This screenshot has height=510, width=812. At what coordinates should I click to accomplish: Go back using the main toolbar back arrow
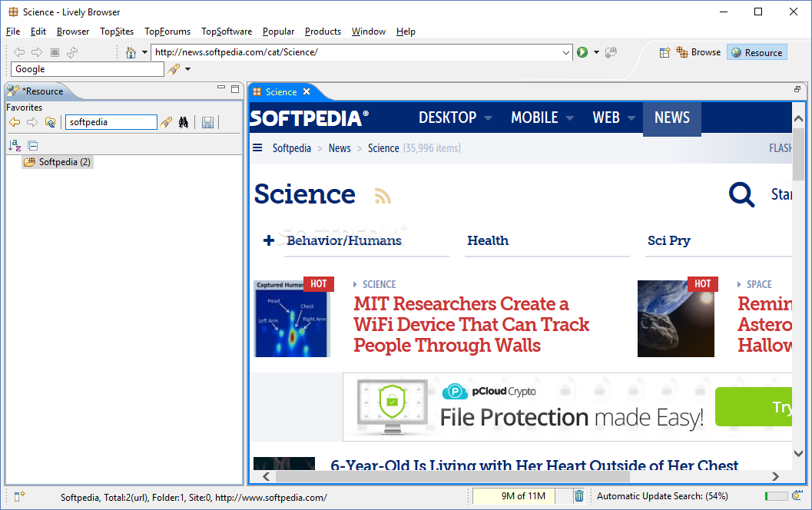click(x=19, y=52)
